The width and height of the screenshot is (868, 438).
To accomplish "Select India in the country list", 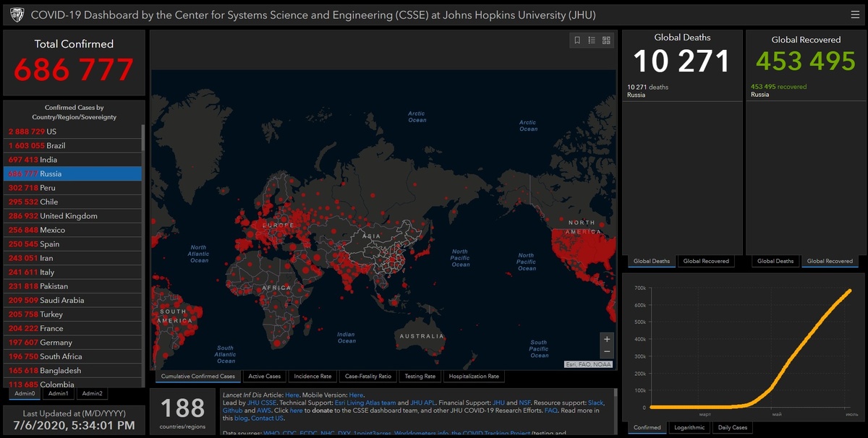I will tap(72, 160).
